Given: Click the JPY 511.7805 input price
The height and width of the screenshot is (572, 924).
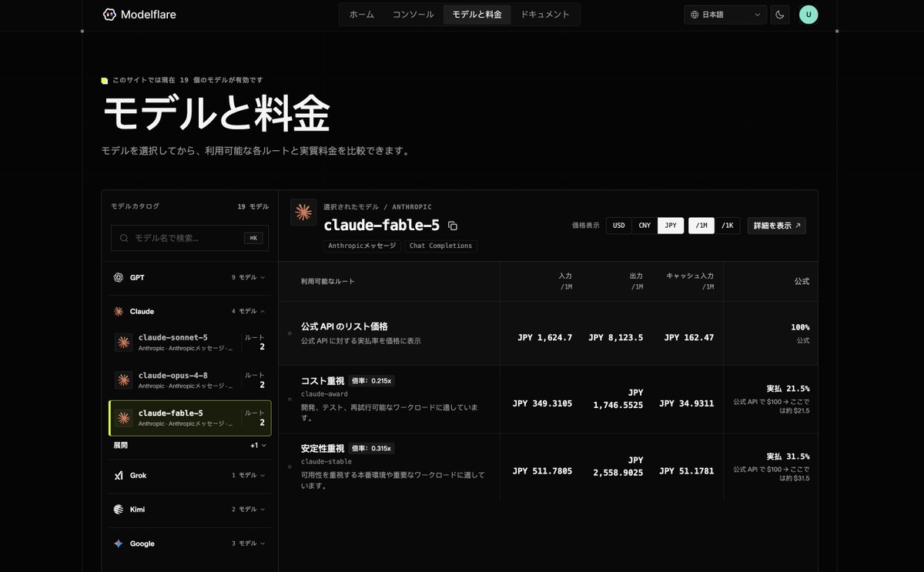Looking at the screenshot, I should [x=542, y=471].
